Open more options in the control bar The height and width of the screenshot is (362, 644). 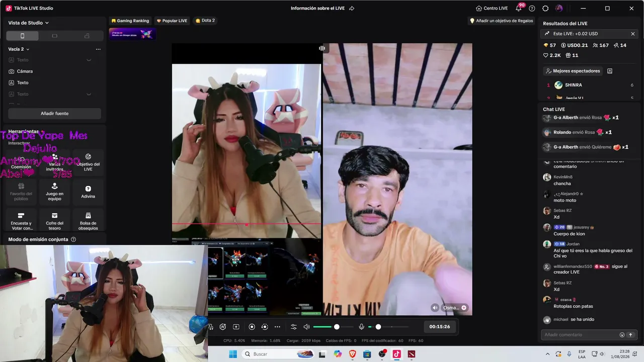[x=277, y=327]
